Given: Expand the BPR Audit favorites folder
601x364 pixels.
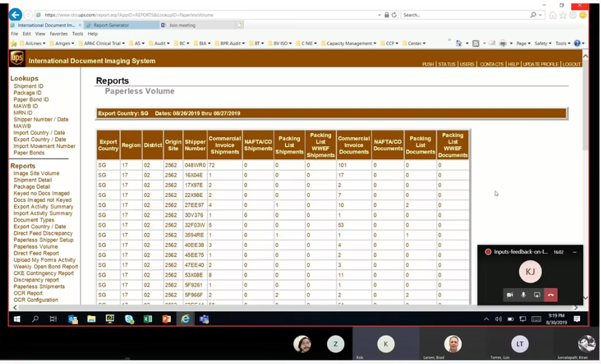Looking at the screenshot, I should pyautogui.click(x=230, y=43).
